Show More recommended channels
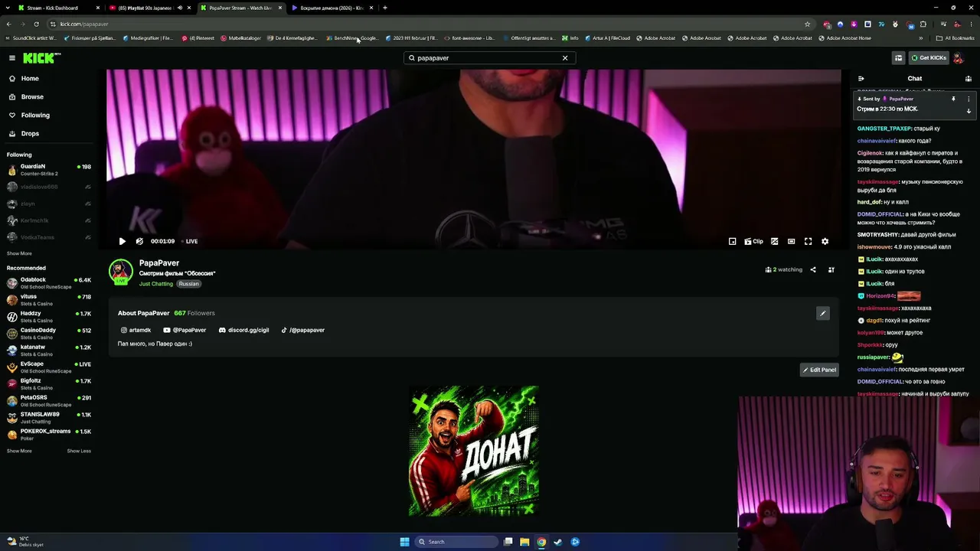 coord(19,451)
